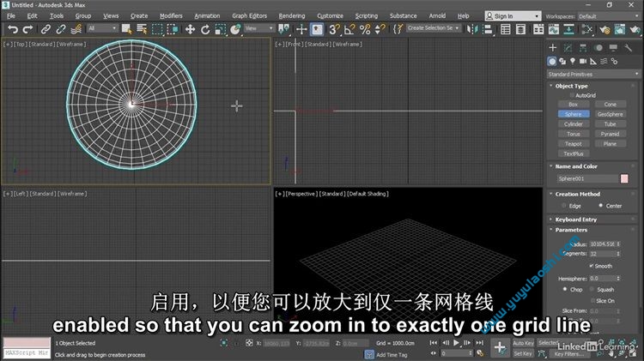Click the Teapot primitive button

click(x=574, y=143)
